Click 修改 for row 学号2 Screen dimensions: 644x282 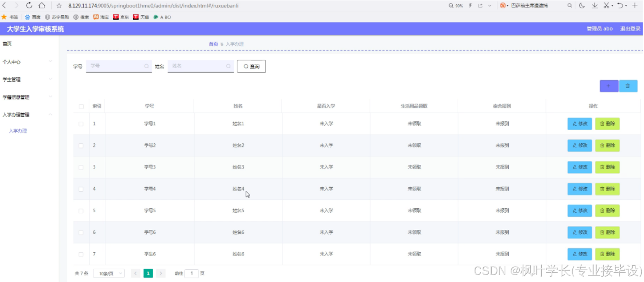point(580,145)
